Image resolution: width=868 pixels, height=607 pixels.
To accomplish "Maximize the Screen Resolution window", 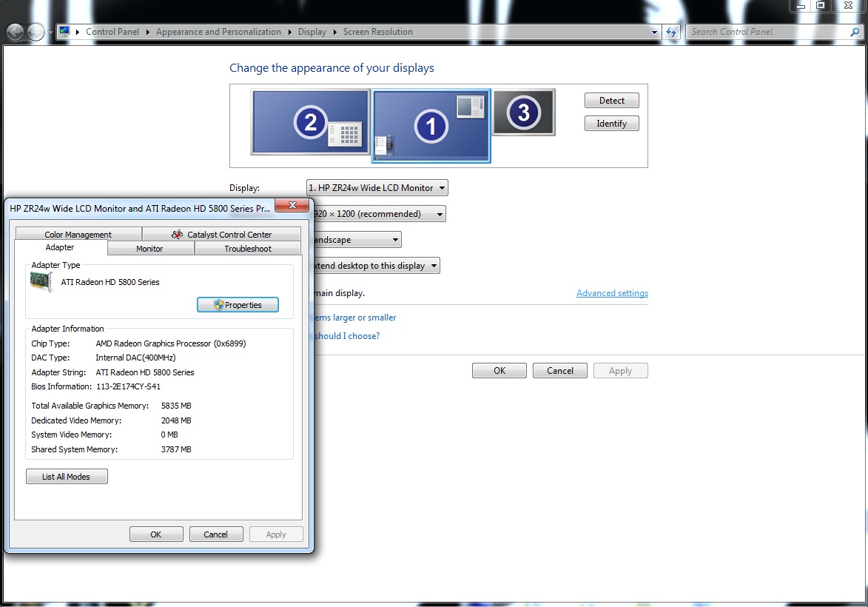I will pyautogui.click(x=821, y=5).
